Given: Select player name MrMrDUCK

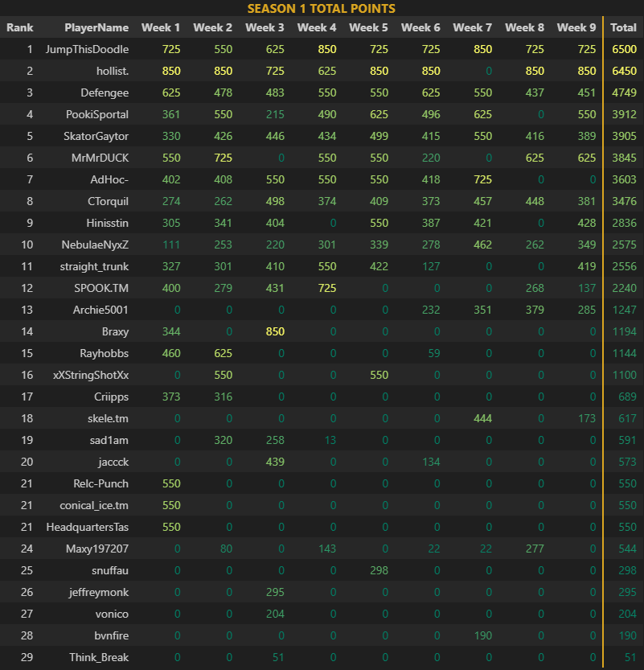Looking at the screenshot, I should coord(100,158).
